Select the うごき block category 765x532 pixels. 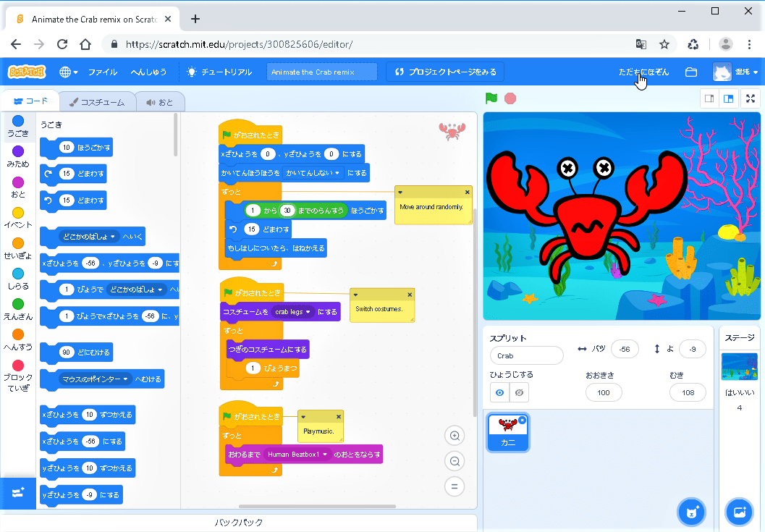pyautogui.click(x=18, y=126)
